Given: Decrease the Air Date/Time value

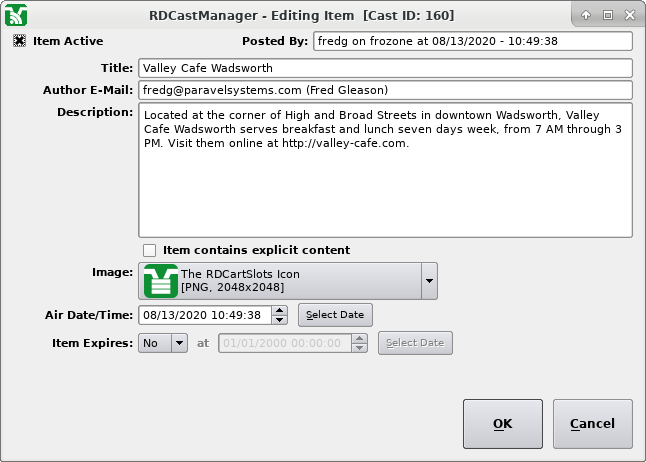Looking at the screenshot, I should [280, 320].
